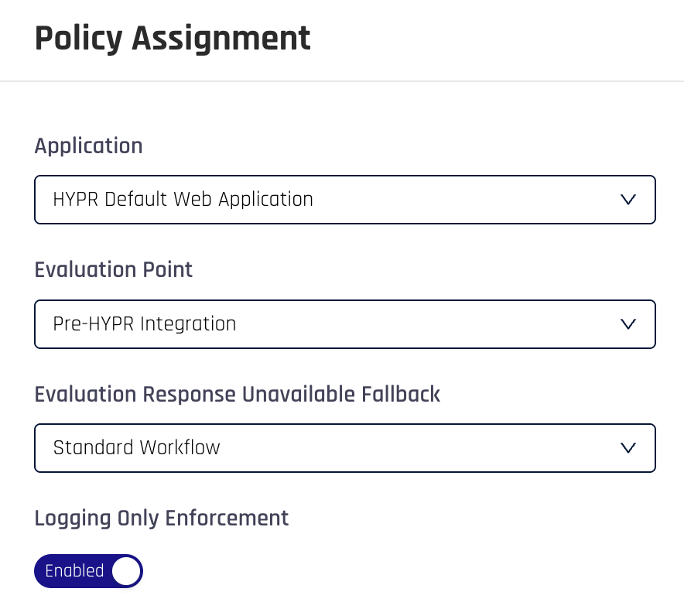Screen dimensions: 684x616
Task: Click the chevron in the Unavailable Fallback dropdown
Action: tap(628, 447)
